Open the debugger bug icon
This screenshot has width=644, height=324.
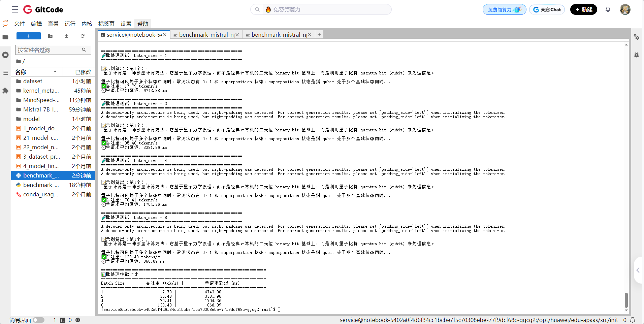[x=637, y=55]
